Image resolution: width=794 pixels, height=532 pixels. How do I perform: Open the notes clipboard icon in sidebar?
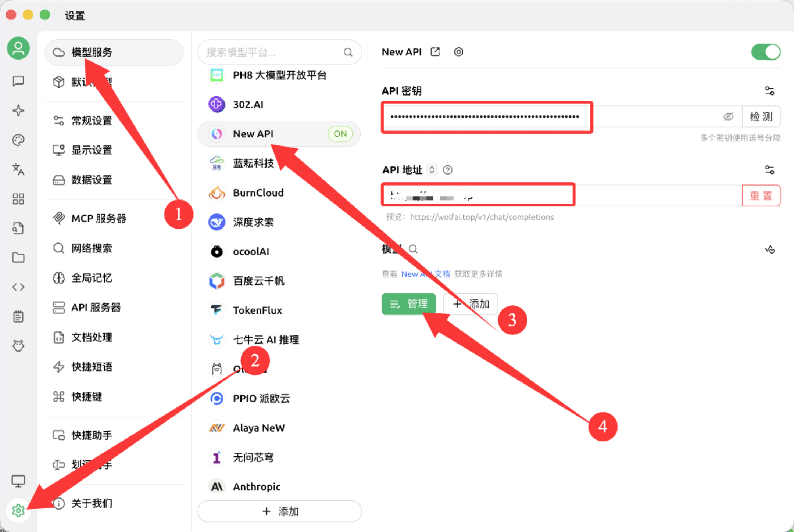click(18, 316)
